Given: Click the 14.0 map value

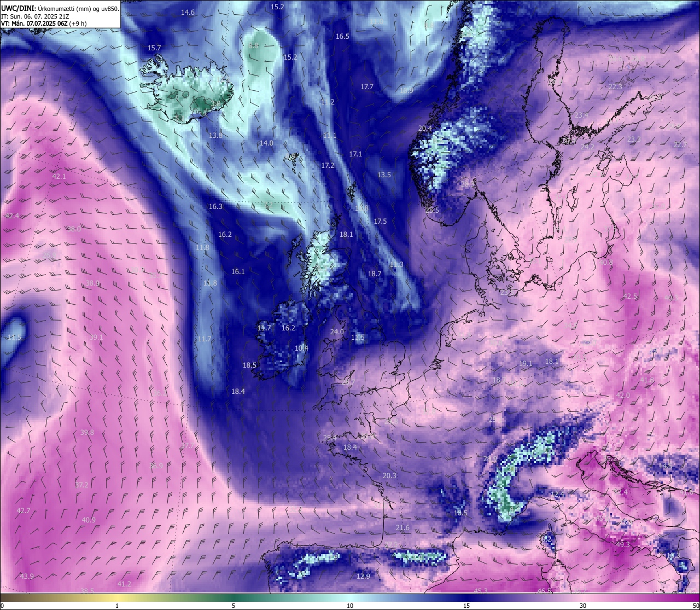Looking at the screenshot, I should pos(266,142).
